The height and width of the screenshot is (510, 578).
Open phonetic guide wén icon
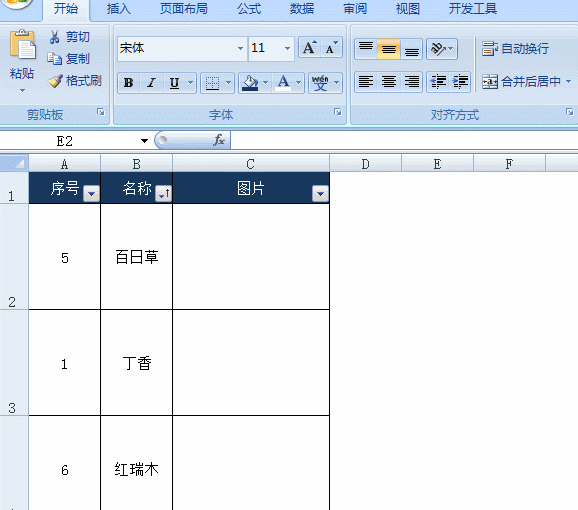coord(320,83)
